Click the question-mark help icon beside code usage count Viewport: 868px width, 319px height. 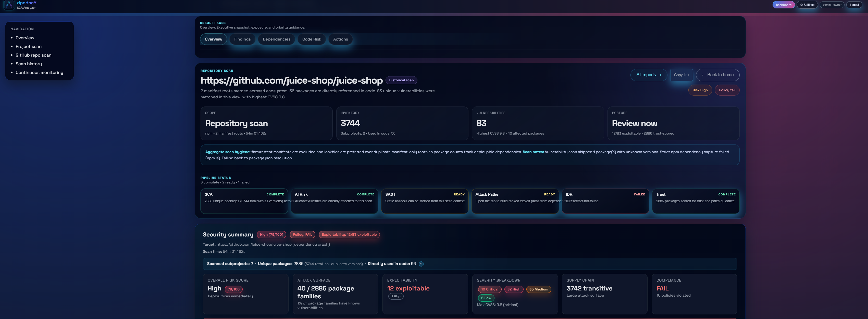pos(421,264)
